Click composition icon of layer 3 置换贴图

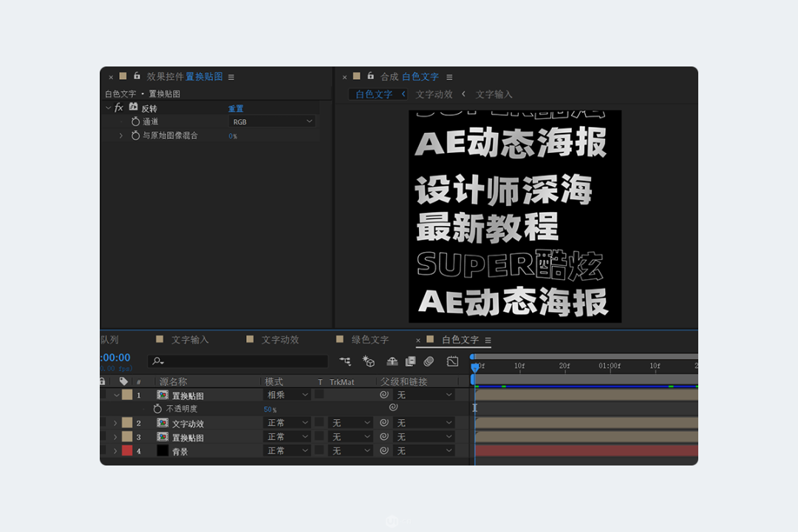tap(163, 437)
